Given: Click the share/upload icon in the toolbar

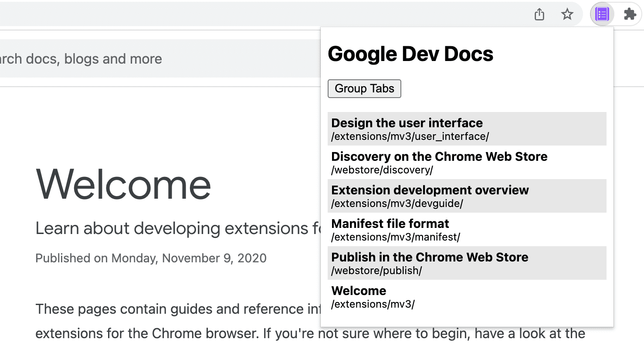Looking at the screenshot, I should click(539, 14).
